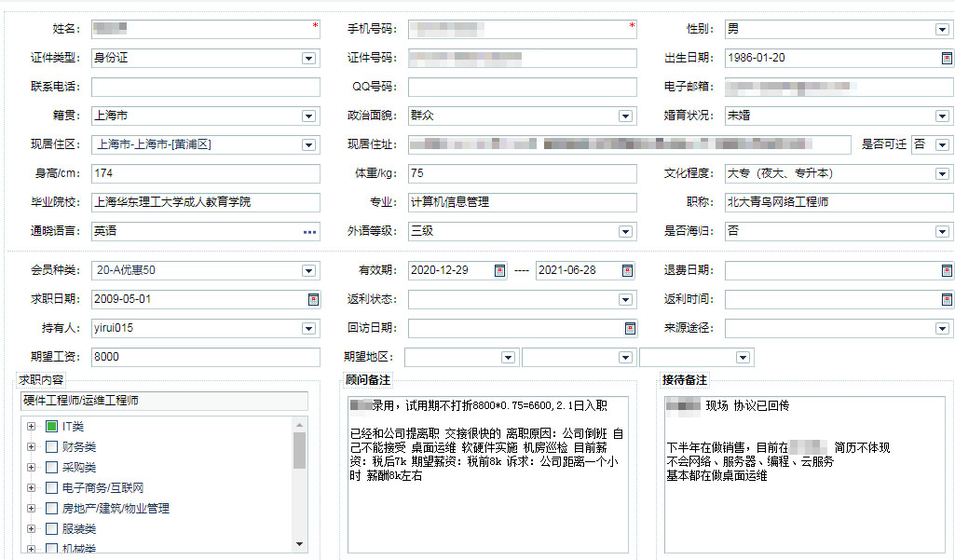Image resolution: width=955 pixels, height=560 pixels.
Task: Open the 政治面貌 dropdown
Action: click(x=625, y=116)
